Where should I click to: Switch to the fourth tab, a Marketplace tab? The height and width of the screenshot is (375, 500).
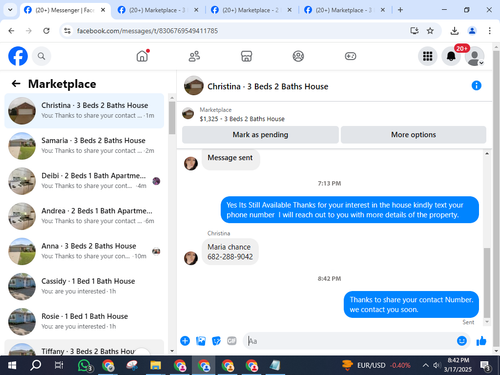pyautogui.click(x=344, y=10)
